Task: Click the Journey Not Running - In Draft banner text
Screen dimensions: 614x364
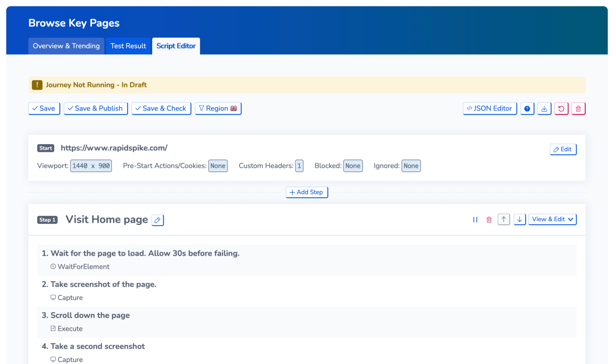Action: [96, 85]
